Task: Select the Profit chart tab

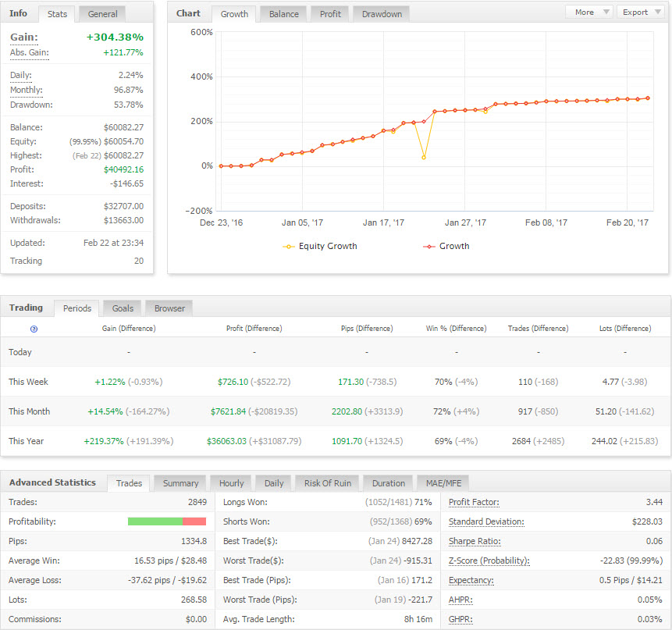Action: [x=330, y=14]
